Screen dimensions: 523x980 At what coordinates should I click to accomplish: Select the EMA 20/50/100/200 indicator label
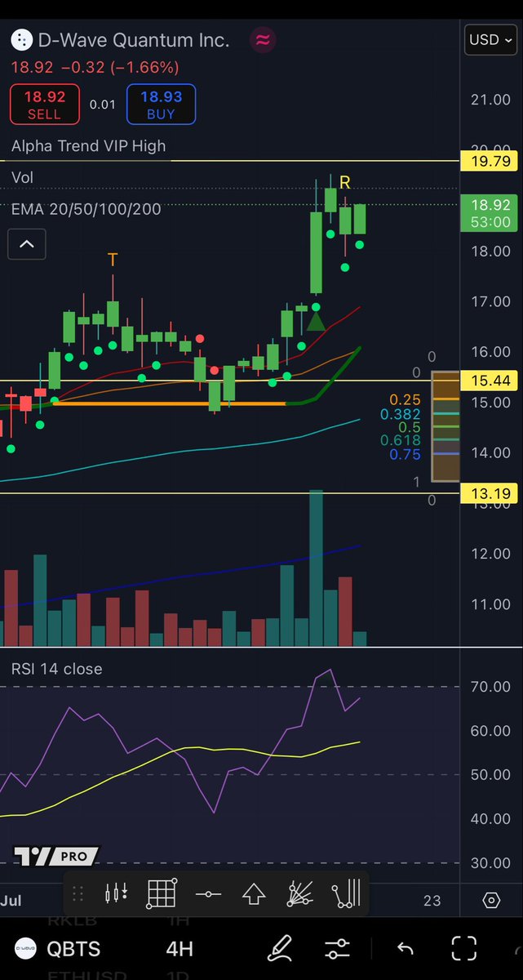(86, 209)
